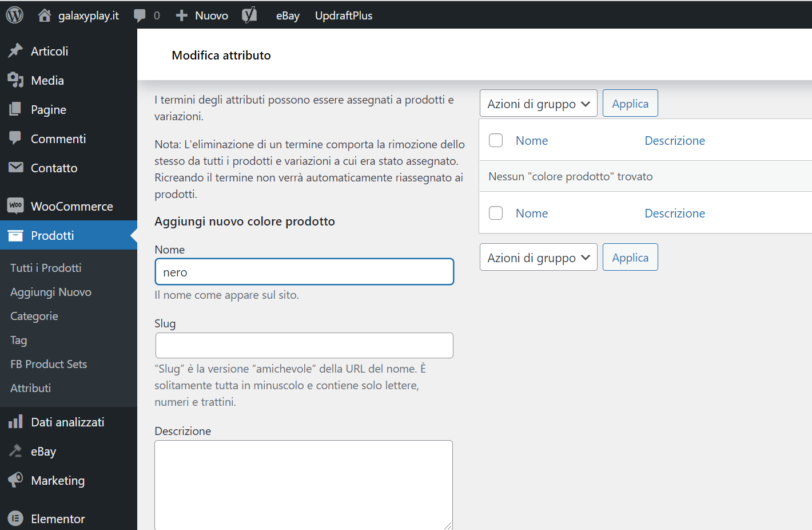Click the Yoast SEO icon in toolbar
Image resolution: width=812 pixels, height=530 pixels.
(x=249, y=15)
